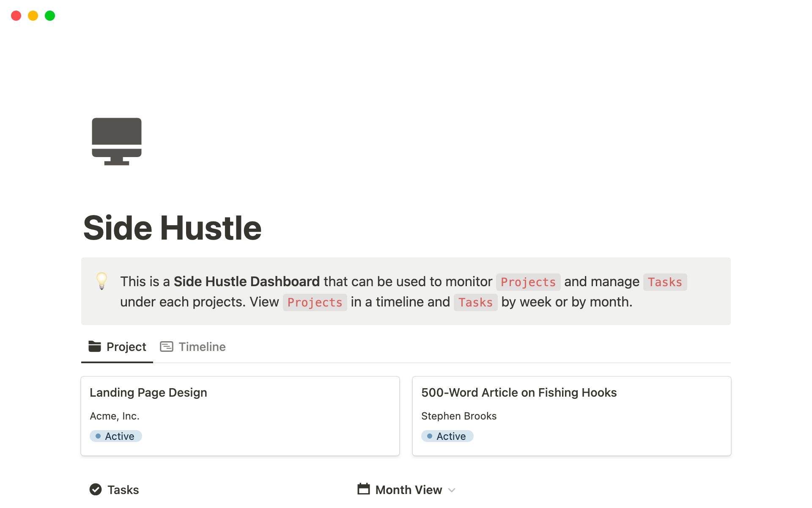812x508 pixels.
Task: Click the lightbulb callout icon
Action: pos(102,281)
